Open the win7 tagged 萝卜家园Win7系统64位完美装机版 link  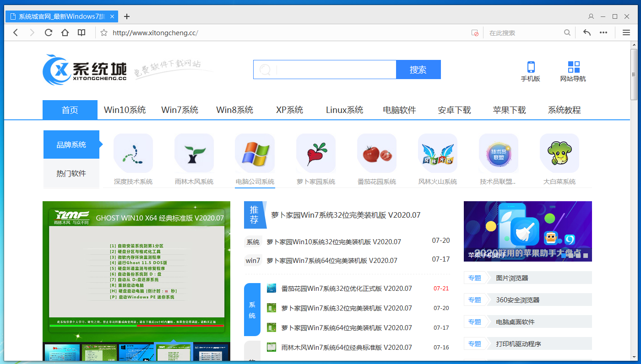(x=332, y=261)
